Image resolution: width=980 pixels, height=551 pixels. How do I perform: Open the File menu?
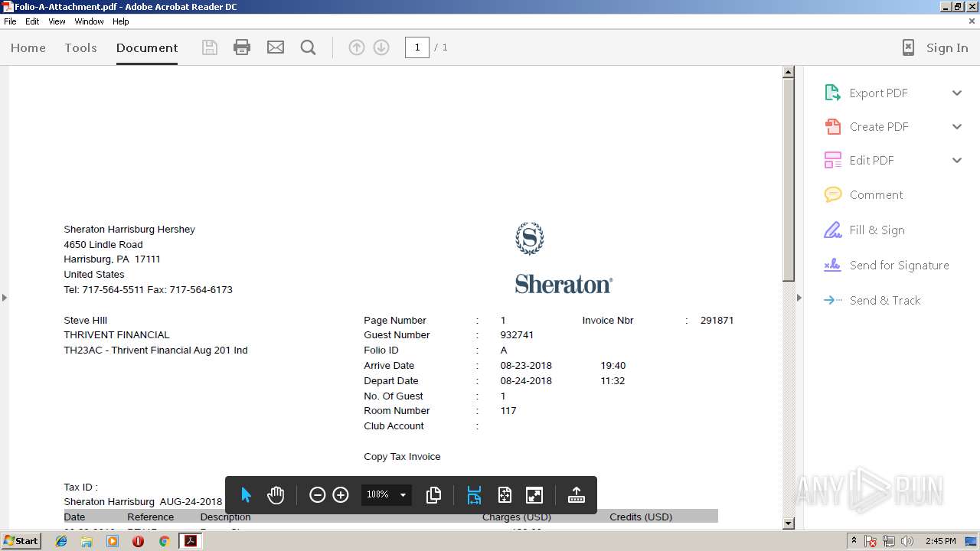pos(10,21)
